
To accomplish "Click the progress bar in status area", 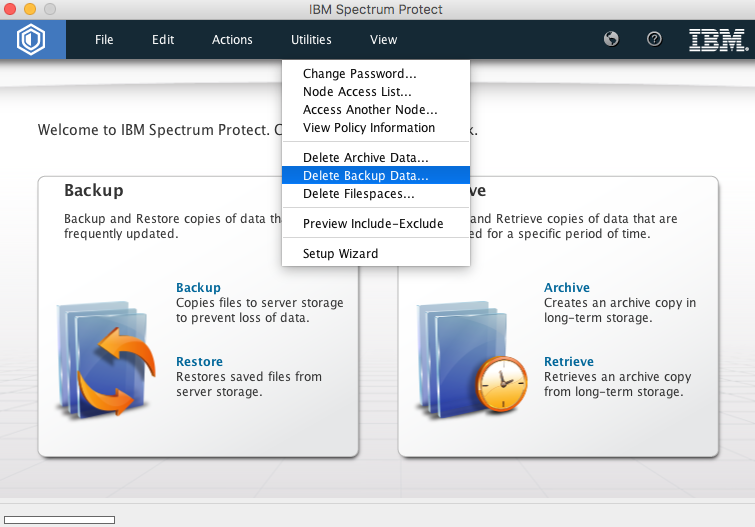I will 59,520.
